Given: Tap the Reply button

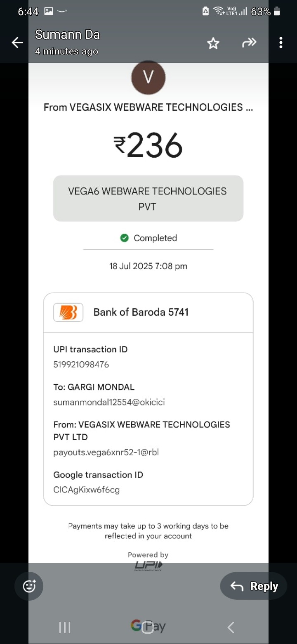Looking at the screenshot, I should (x=254, y=586).
